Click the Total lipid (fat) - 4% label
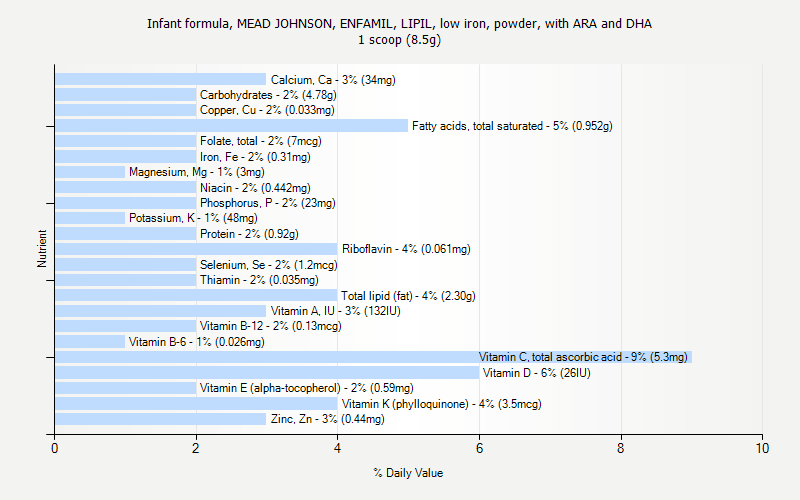 pos(408,296)
